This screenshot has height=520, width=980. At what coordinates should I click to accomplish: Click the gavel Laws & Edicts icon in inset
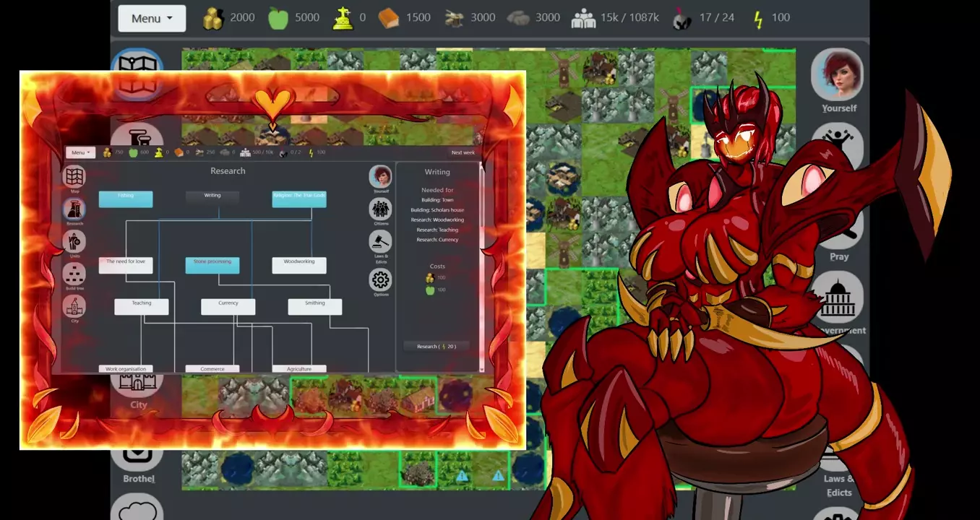380,242
